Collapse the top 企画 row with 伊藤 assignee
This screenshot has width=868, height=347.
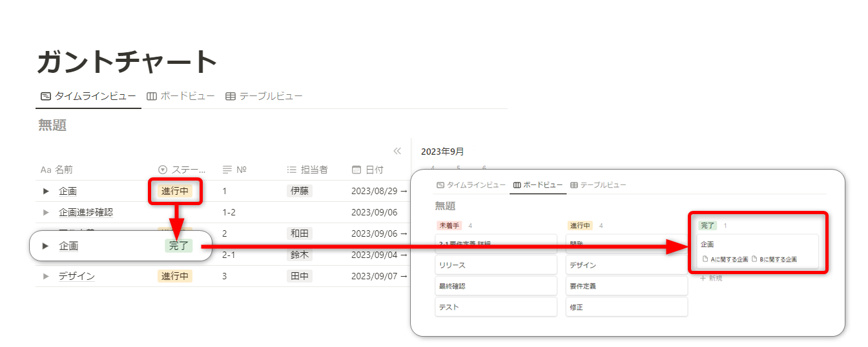46,191
